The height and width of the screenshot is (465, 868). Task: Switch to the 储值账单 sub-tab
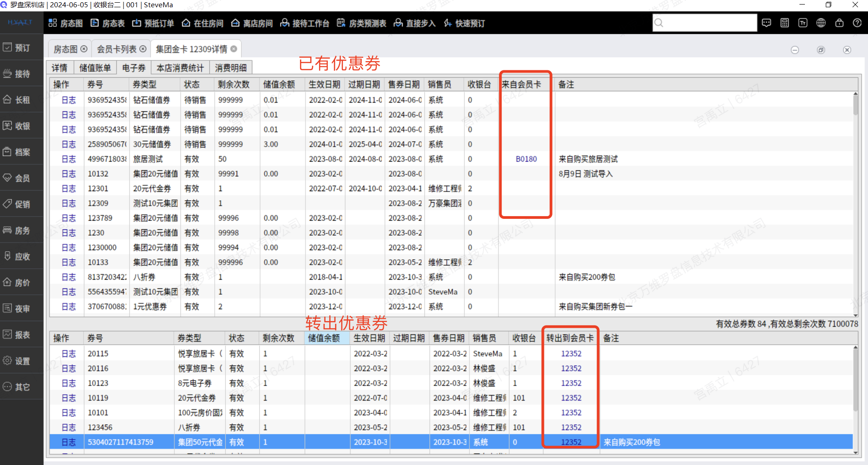tap(95, 68)
